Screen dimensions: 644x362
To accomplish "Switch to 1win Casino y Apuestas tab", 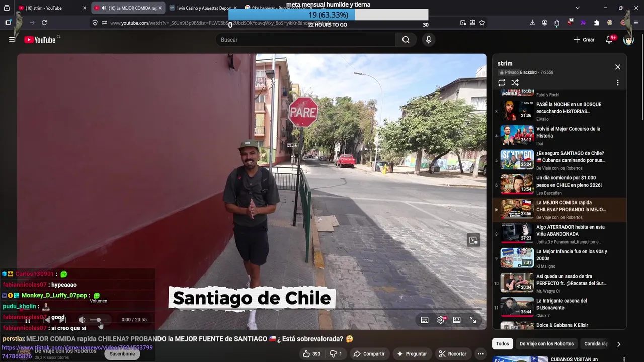I will [201, 8].
